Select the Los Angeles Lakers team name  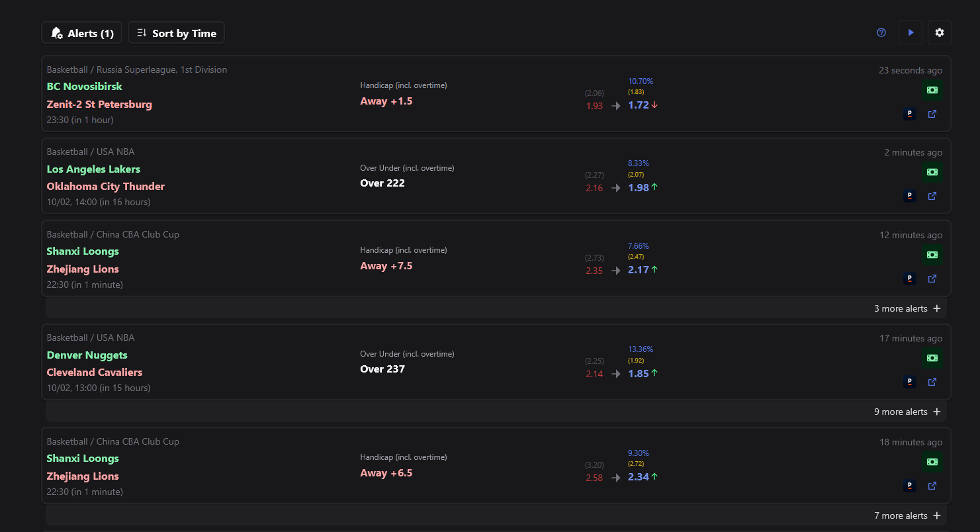click(93, 169)
